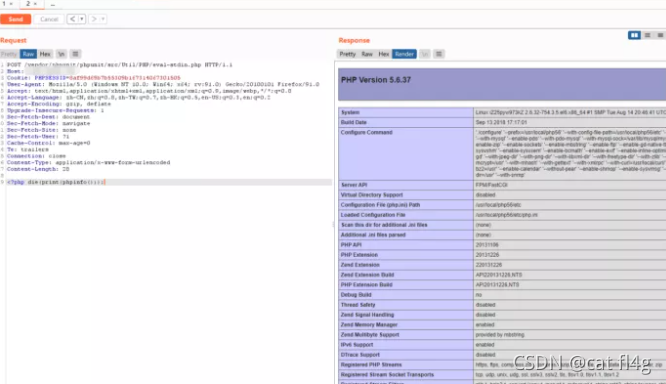Click the IPv6 Support row label
The width and height of the screenshot is (666, 384).
pyautogui.click(x=357, y=345)
